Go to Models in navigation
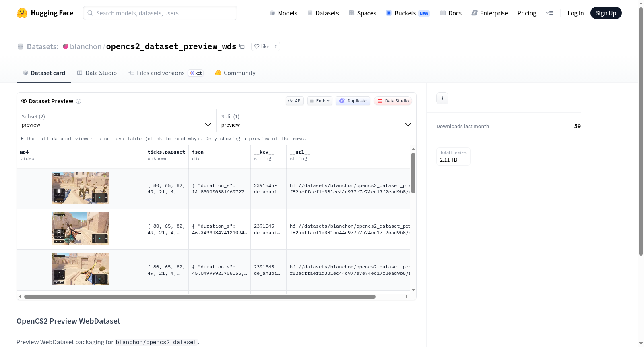The height and width of the screenshot is (347, 644). tap(283, 13)
